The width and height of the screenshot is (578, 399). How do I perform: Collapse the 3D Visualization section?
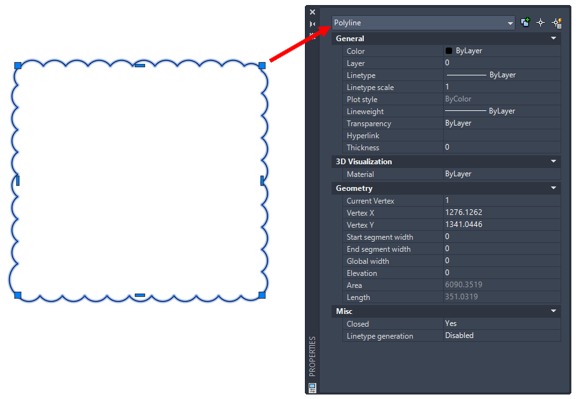(x=553, y=161)
